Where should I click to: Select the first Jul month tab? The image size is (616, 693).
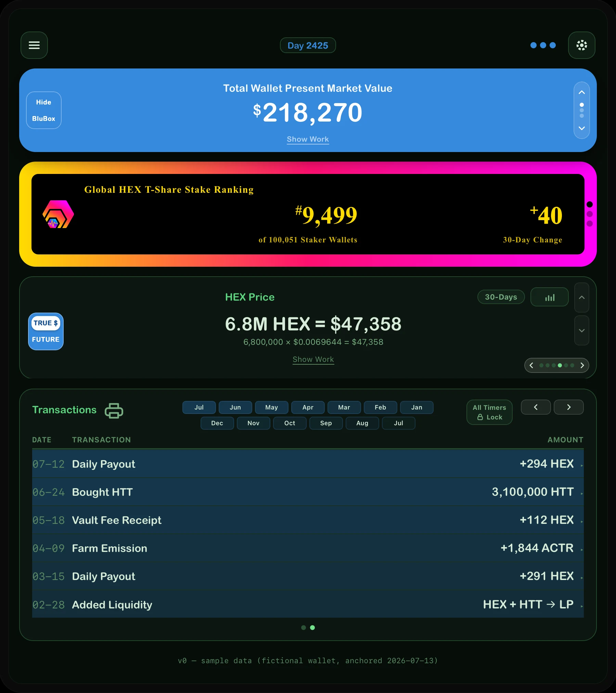199,407
